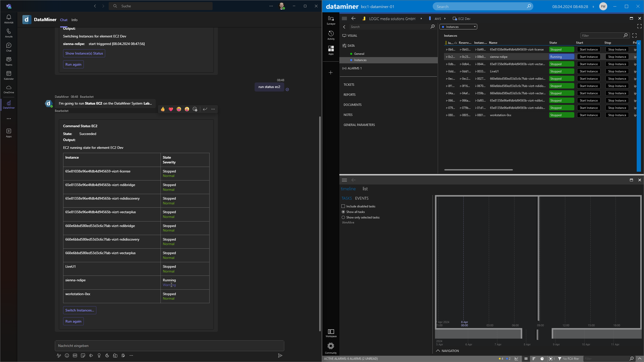Open Community in the DataMiner sidebar

coord(331,348)
